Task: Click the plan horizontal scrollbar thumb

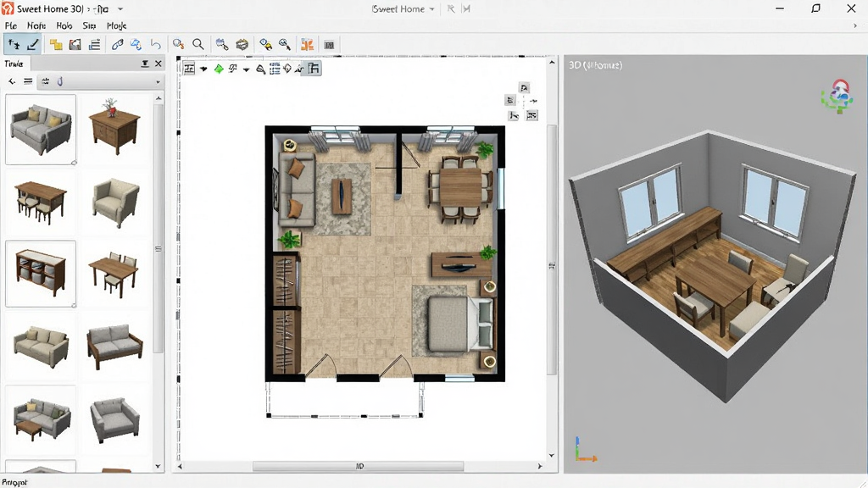Action: (x=359, y=467)
